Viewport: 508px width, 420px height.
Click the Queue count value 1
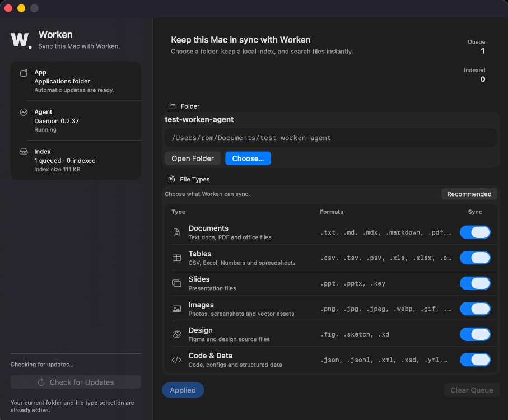(x=482, y=51)
